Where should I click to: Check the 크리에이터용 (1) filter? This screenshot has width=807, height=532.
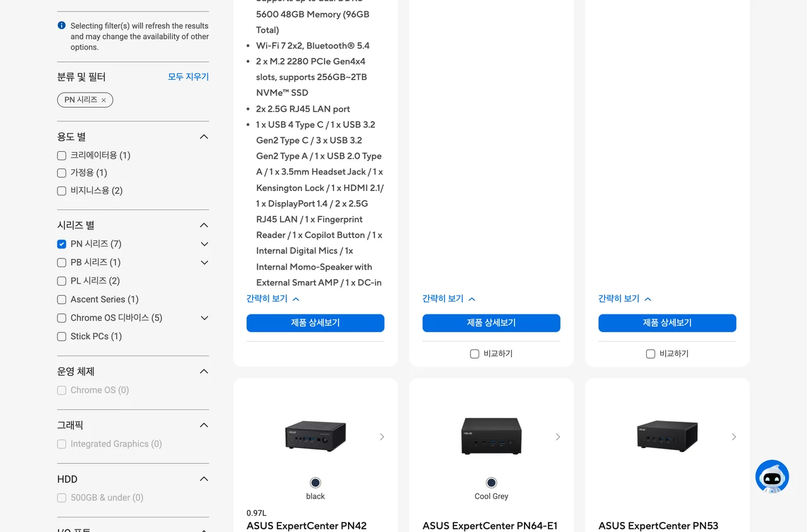pyautogui.click(x=62, y=156)
